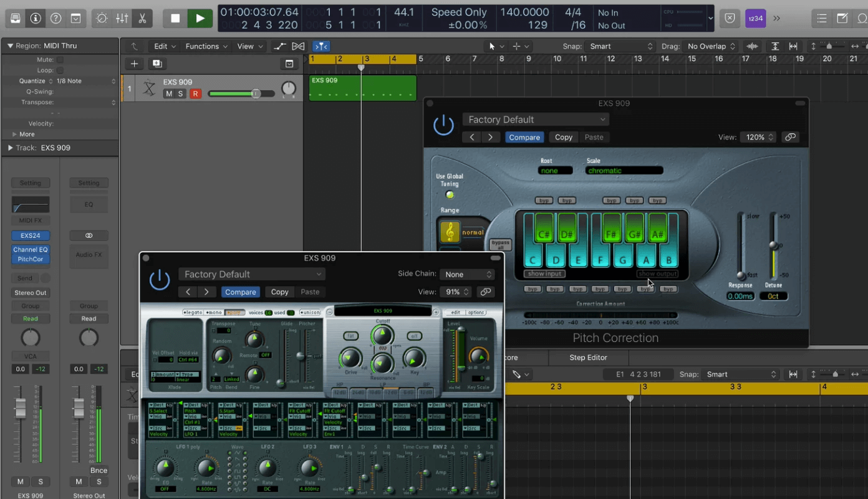Open Smart Controls dial icon
This screenshot has width=868, height=499.
pos(102,19)
